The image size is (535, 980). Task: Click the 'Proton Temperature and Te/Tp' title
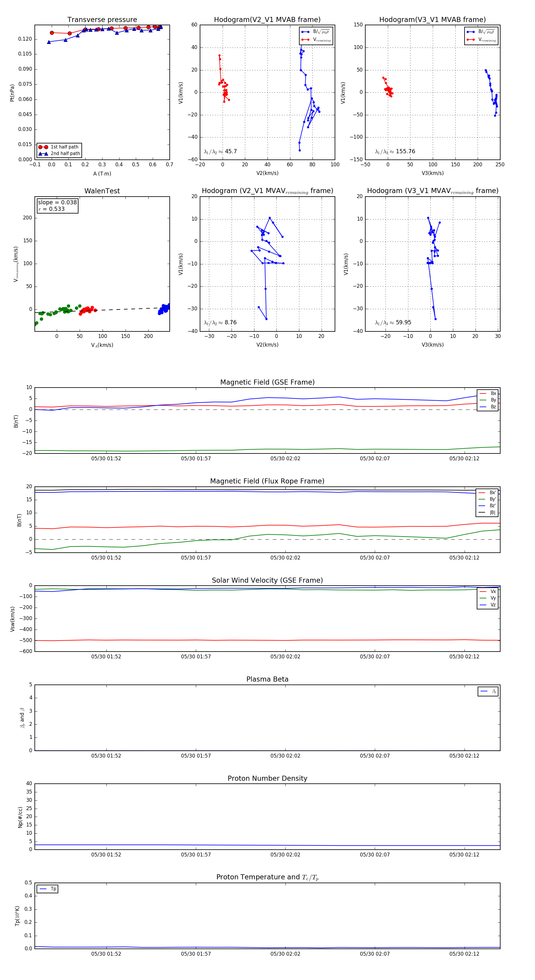tap(267, 877)
